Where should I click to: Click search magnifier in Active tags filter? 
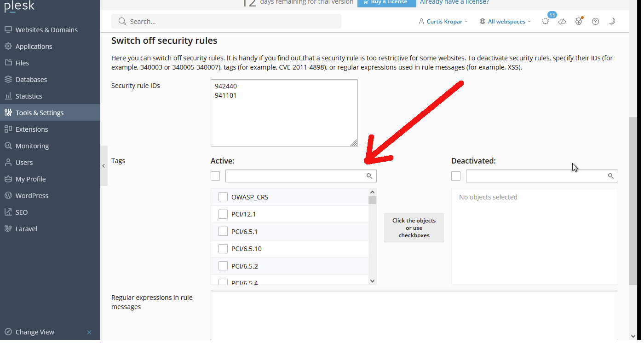tap(369, 176)
